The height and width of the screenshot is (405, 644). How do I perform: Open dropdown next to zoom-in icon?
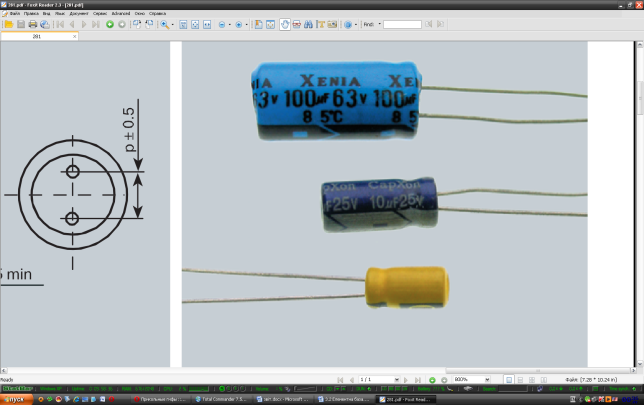(246, 25)
